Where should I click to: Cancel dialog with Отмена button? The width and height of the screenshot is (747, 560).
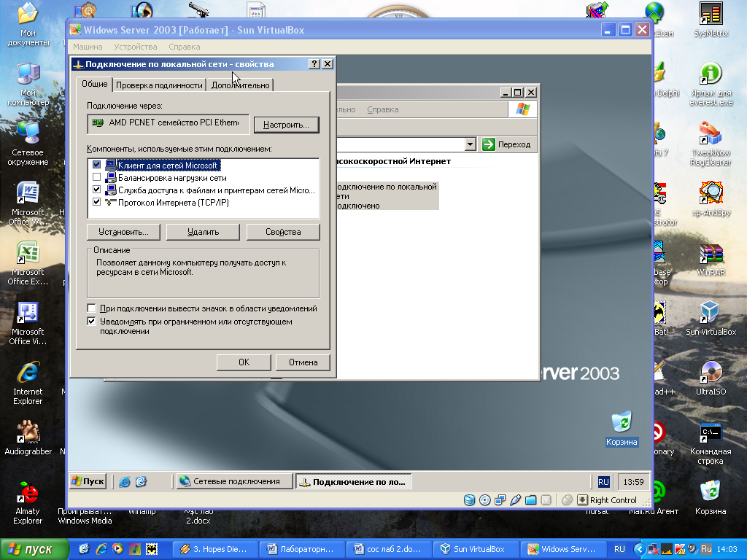click(x=303, y=362)
